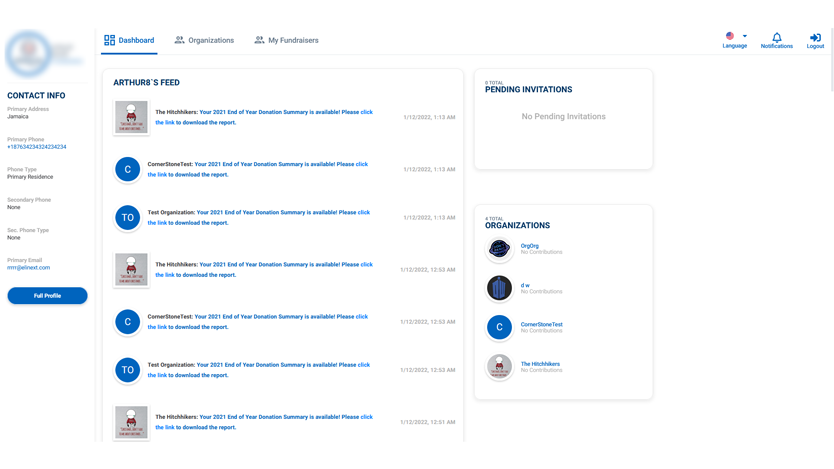Image resolution: width=834 pixels, height=469 pixels.
Task: Click the d w organization avatar
Action: coord(499,288)
